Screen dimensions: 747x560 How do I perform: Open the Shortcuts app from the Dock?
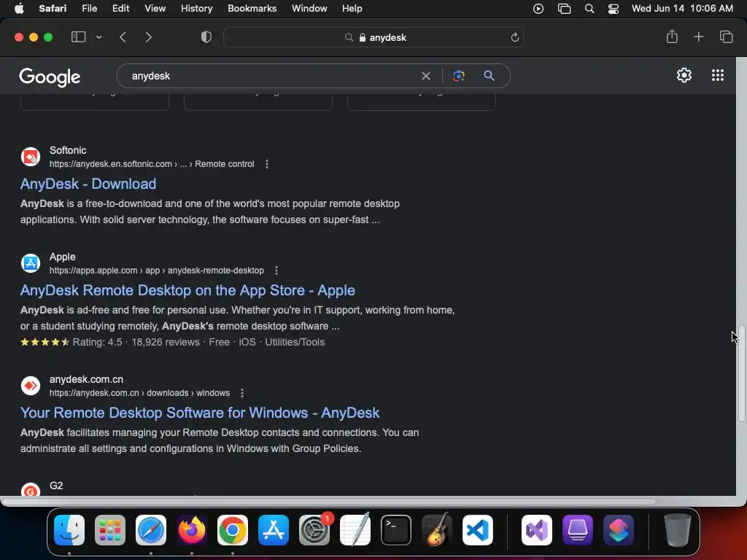[x=619, y=530]
